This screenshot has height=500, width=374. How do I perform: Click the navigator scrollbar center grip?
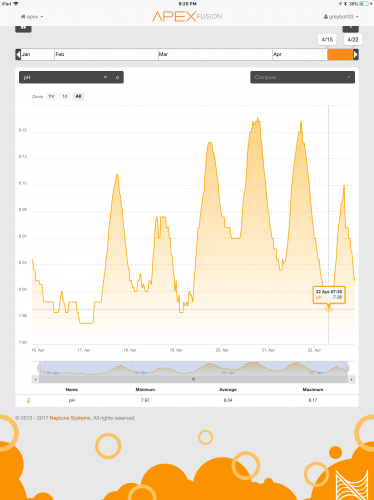click(x=193, y=379)
